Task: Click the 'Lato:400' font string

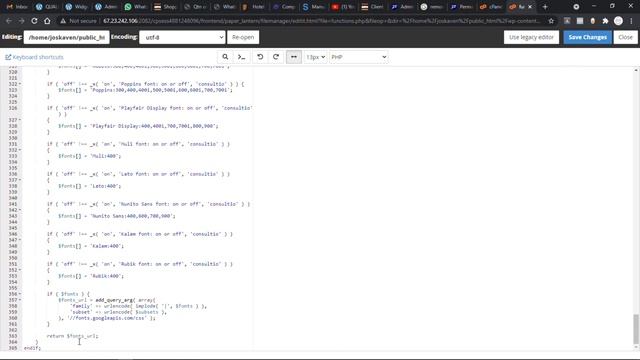Action: click(x=105, y=186)
